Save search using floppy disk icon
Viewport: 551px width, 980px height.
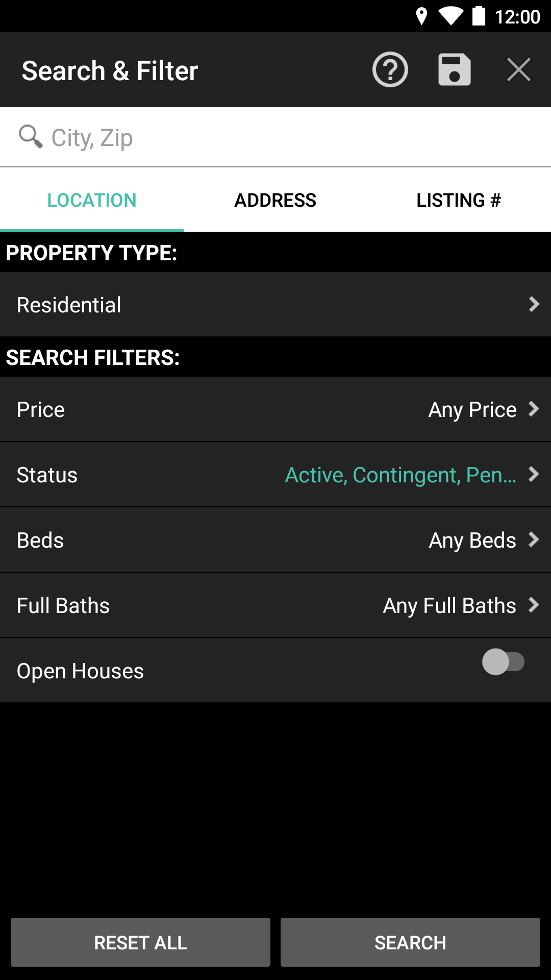click(455, 70)
